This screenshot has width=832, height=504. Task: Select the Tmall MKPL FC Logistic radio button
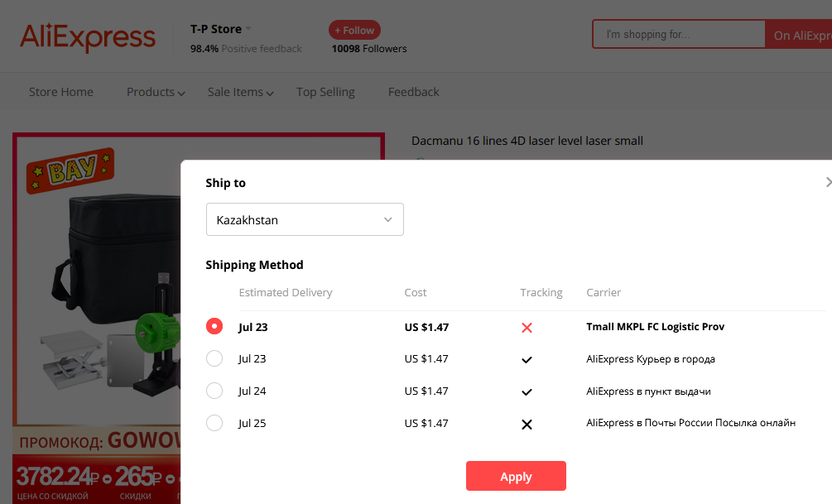[x=214, y=326]
